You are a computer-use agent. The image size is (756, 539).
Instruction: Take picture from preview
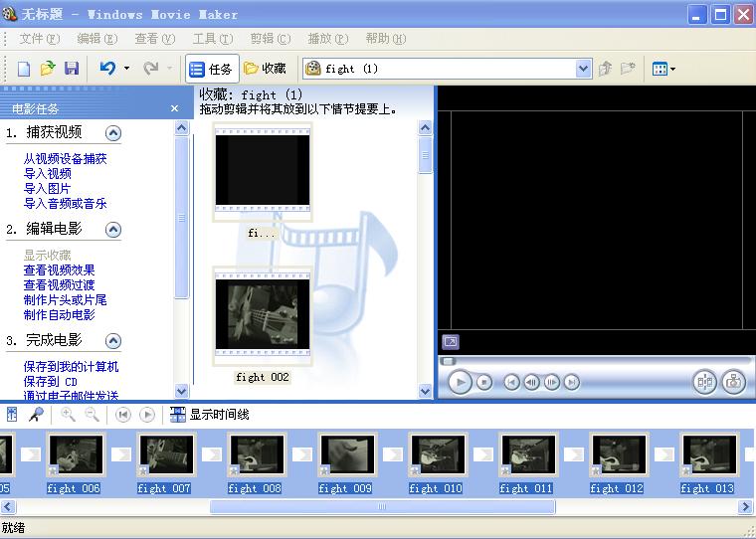(733, 383)
